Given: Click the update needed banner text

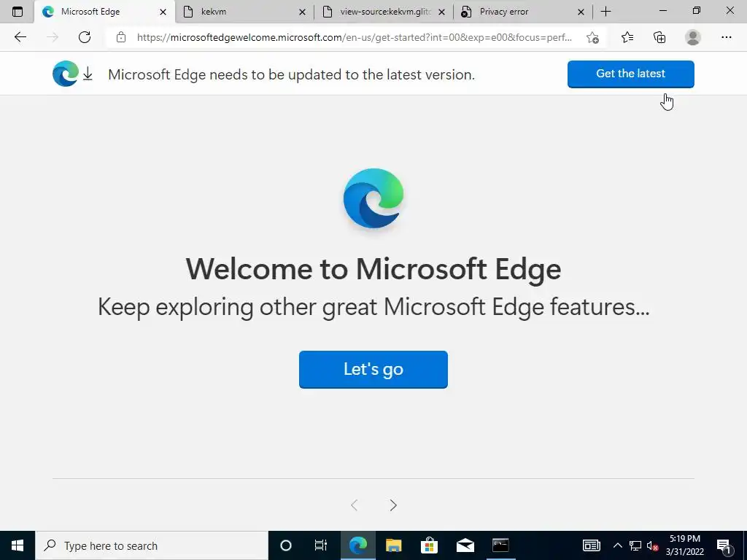Looking at the screenshot, I should [x=292, y=74].
